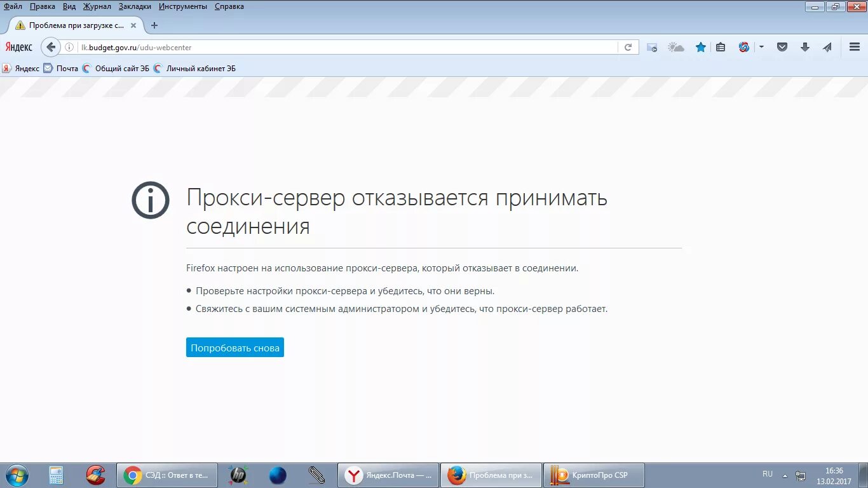Click the back arrow navigation button

[51, 47]
